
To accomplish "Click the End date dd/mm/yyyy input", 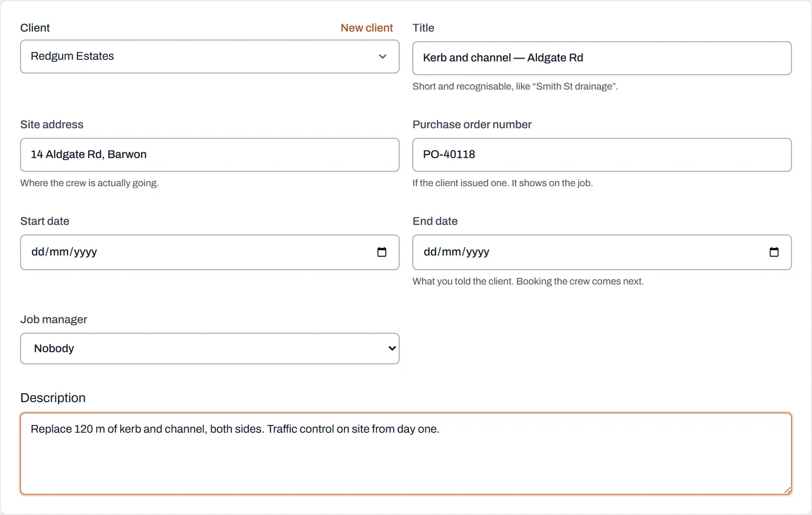I will click(601, 252).
